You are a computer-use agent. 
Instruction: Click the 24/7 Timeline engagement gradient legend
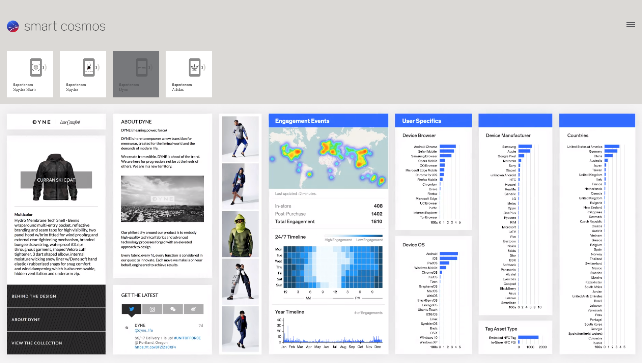point(353,236)
